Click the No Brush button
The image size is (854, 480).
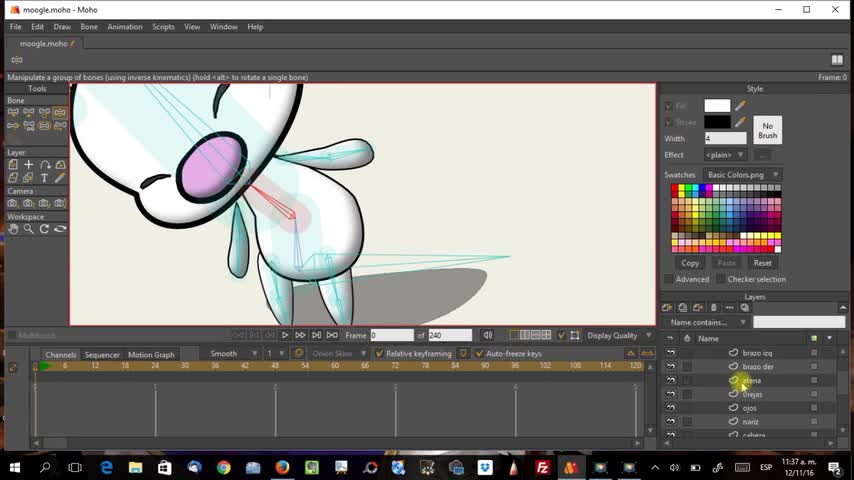[x=767, y=130]
